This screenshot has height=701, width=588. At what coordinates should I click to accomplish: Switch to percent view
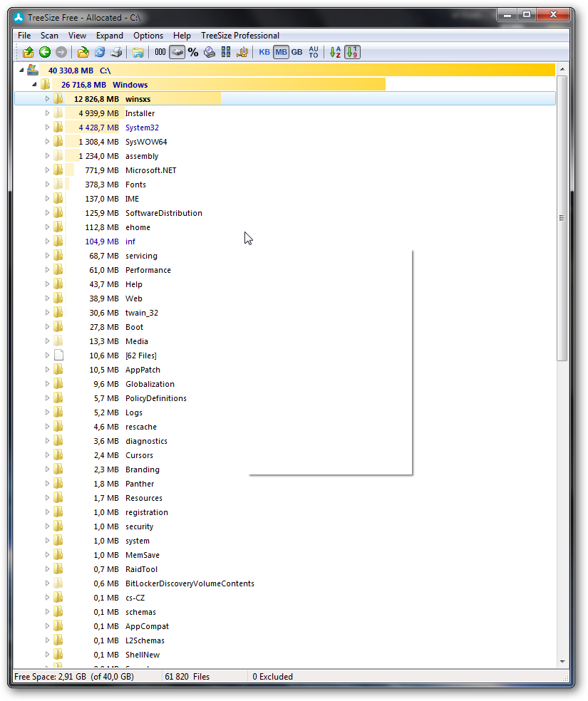click(x=193, y=52)
